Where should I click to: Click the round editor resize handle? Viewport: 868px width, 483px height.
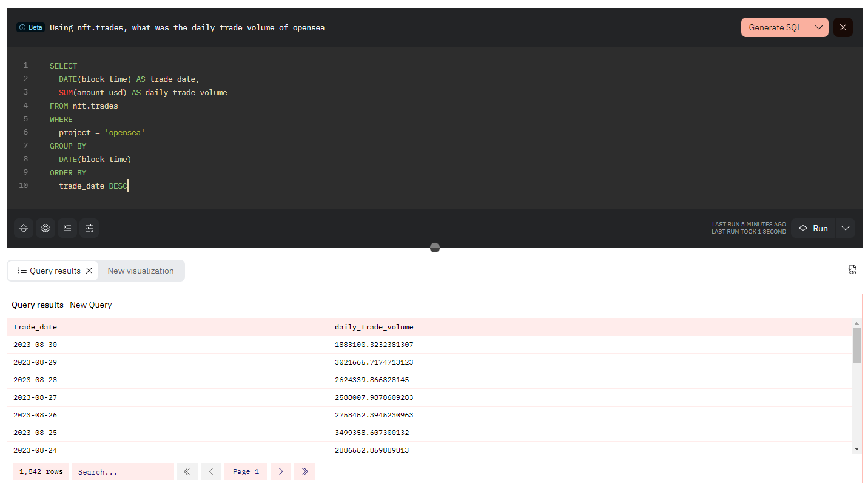pyautogui.click(x=434, y=248)
